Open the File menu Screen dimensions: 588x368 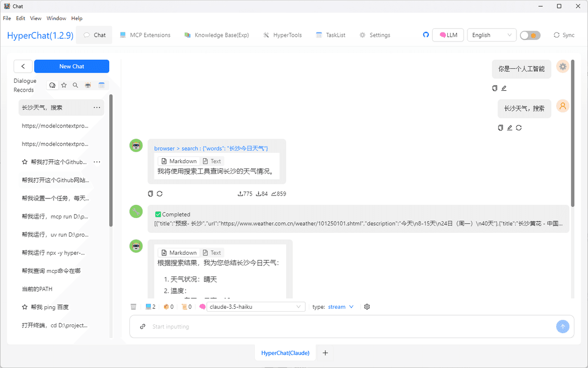(7, 18)
